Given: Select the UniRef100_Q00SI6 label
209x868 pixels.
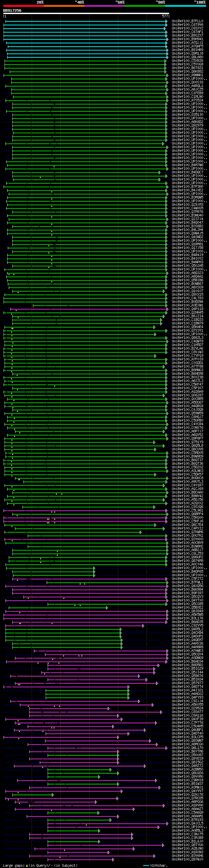Looking at the screenshot, I should pyautogui.click(x=187, y=82).
